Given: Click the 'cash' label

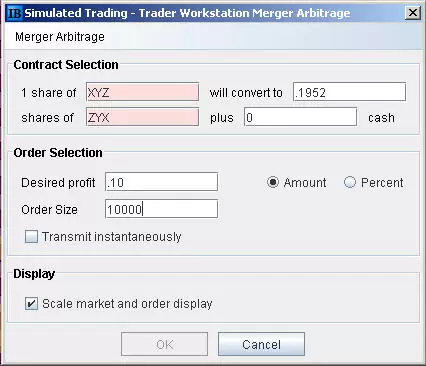Looking at the screenshot, I should point(381,118).
